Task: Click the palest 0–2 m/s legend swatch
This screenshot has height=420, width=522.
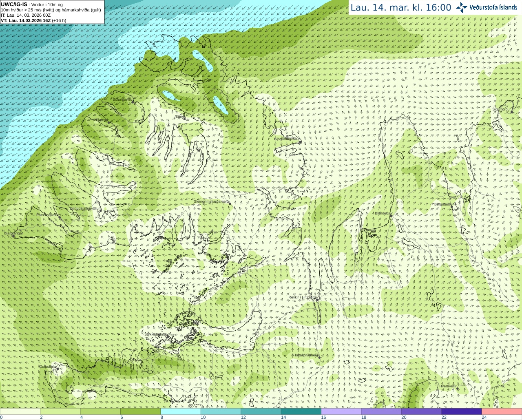Action: (x=20, y=411)
